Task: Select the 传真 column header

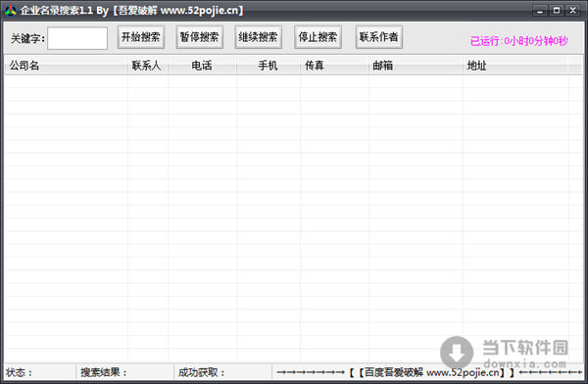Action: click(334, 66)
